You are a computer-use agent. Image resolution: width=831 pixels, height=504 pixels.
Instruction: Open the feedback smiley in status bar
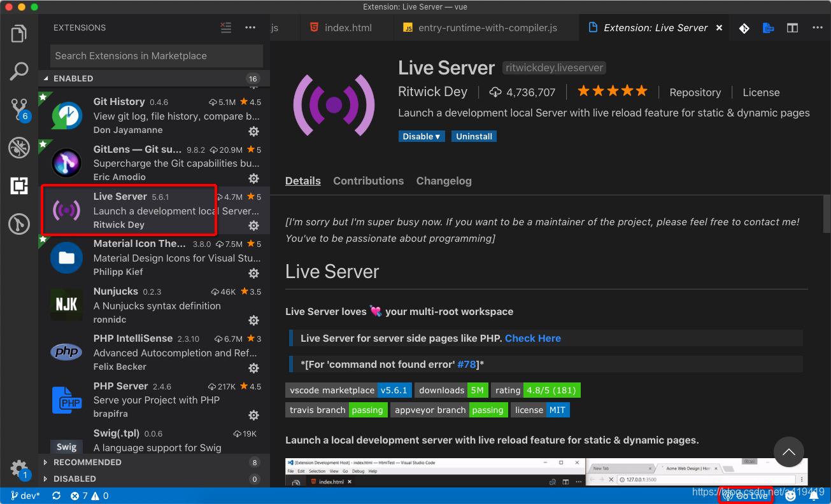point(791,496)
